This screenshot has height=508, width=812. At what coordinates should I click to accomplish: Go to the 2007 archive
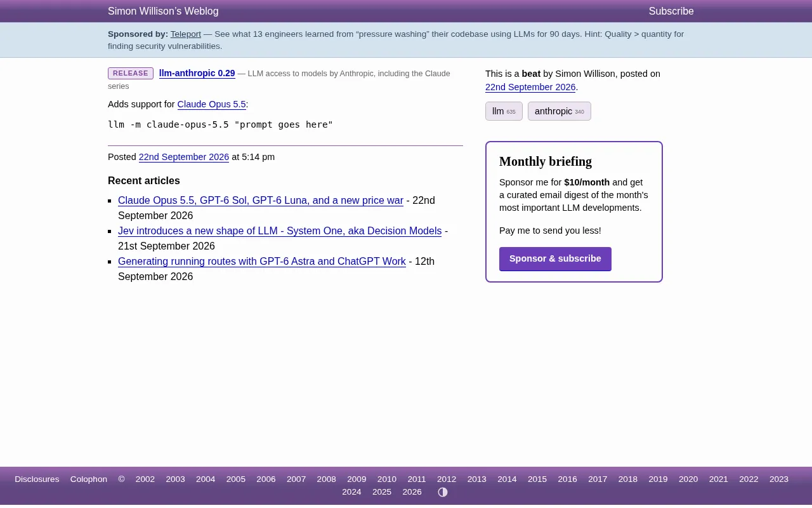[x=296, y=479]
